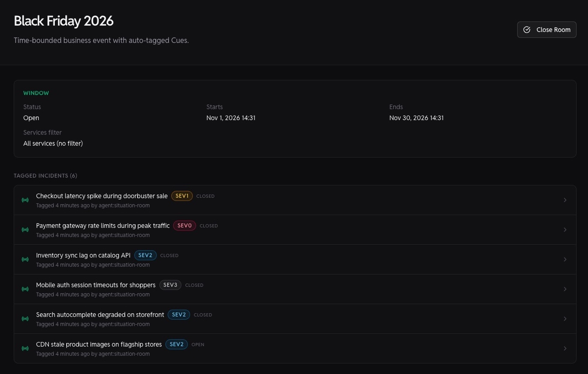Click tagged-by line under CDN stale images
This screenshot has width=588, height=374.
pos(93,354)
